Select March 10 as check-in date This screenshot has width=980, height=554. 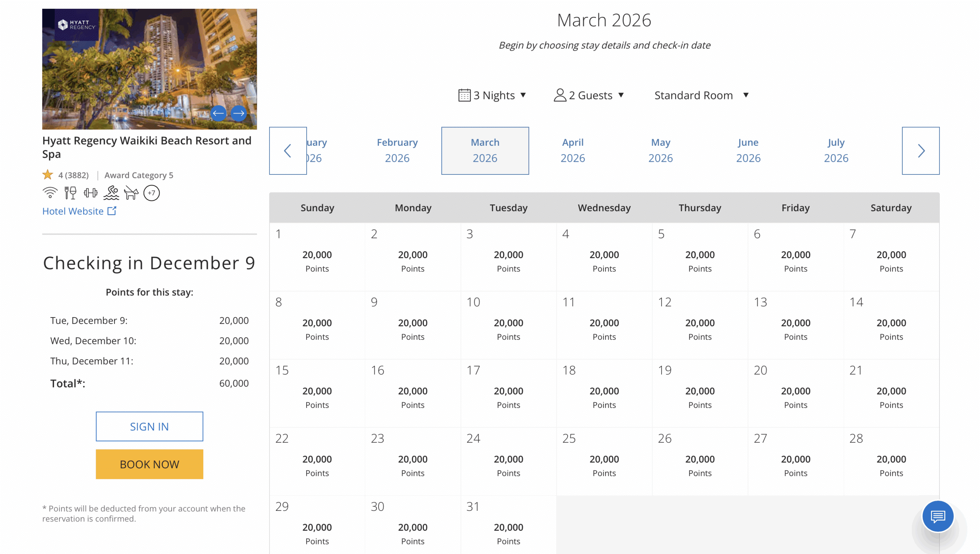point(508,325)
